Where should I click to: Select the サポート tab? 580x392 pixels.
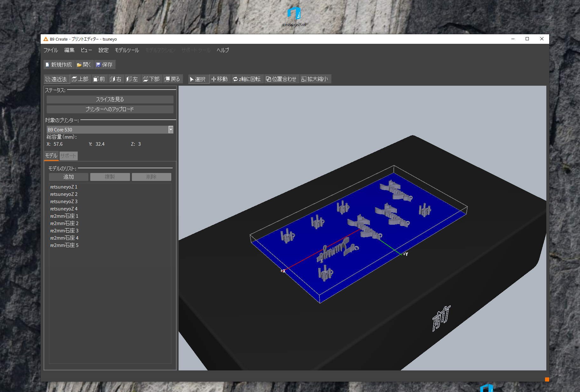(x=68, y=156)
